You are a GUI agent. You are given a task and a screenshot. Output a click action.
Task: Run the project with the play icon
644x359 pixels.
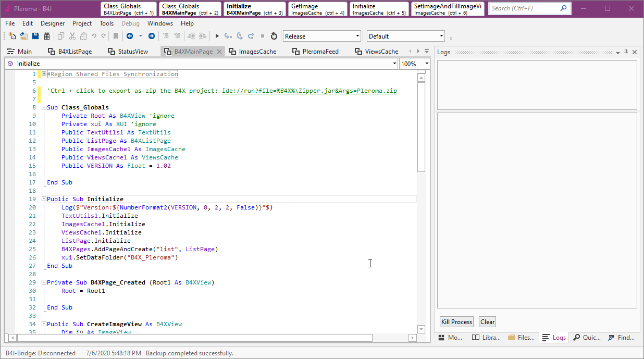[x=217, y=36]
